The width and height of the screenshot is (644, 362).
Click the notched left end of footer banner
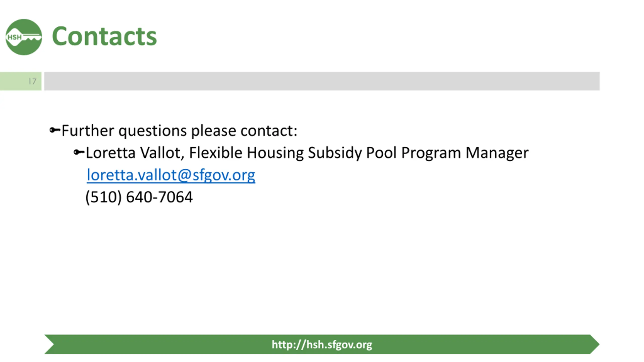coord(50,344)
